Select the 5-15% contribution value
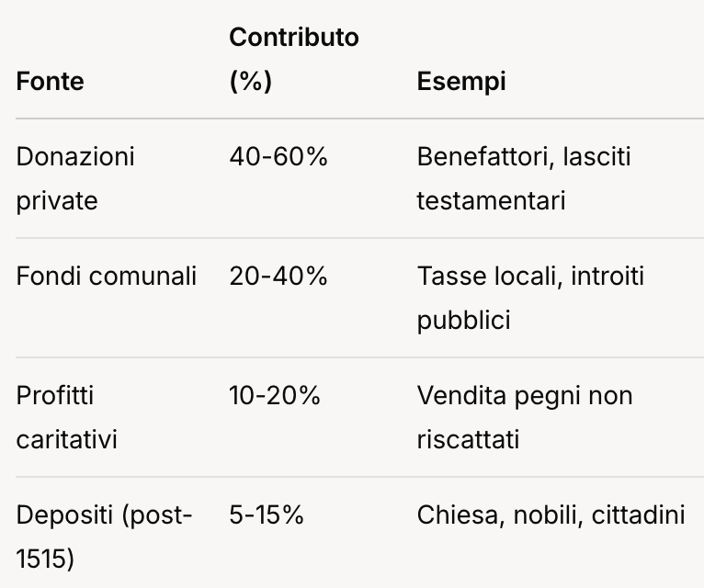This screenshot has width=704, height=588. tap(266, 514)
